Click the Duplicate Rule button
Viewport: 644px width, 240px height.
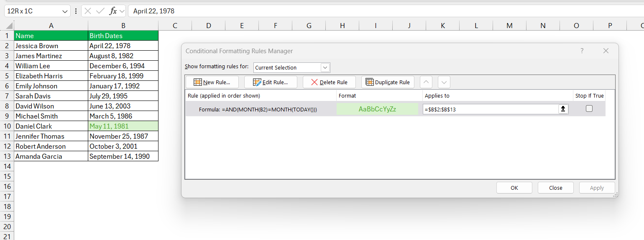click(x=388, y=82)
